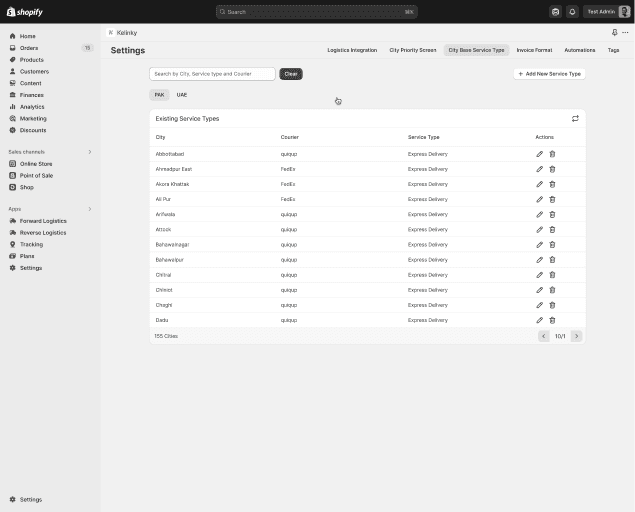The image size is (635, 512).
Task: Open Tracking in the Apps list
Action: tap(31, 244)
